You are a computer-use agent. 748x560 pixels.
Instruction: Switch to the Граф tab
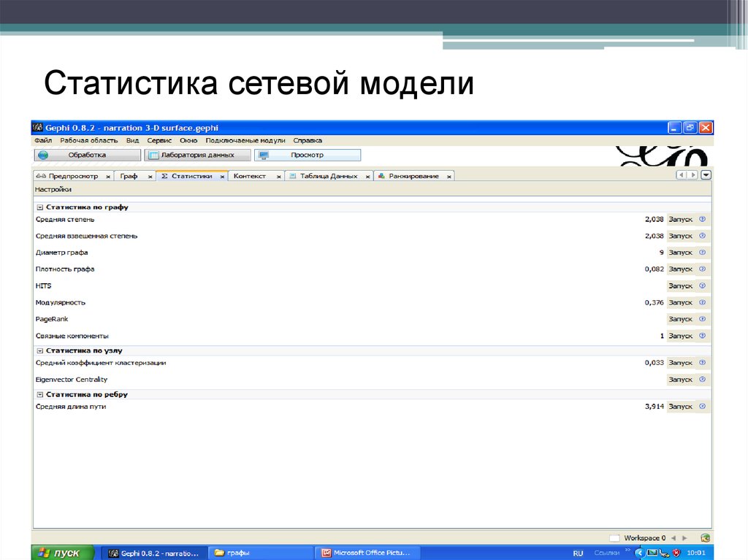(x=129, y=175)
